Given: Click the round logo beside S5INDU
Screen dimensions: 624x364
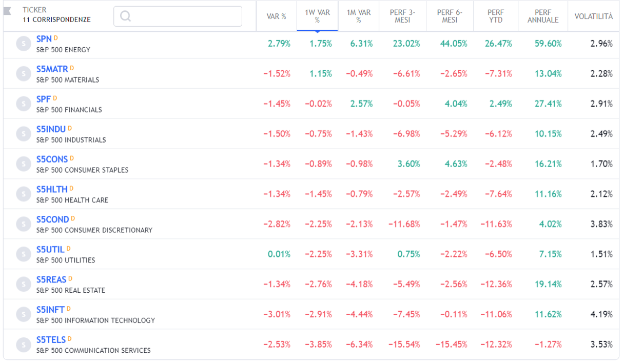Looking at the screenshot, I should (x=24, y=134).
